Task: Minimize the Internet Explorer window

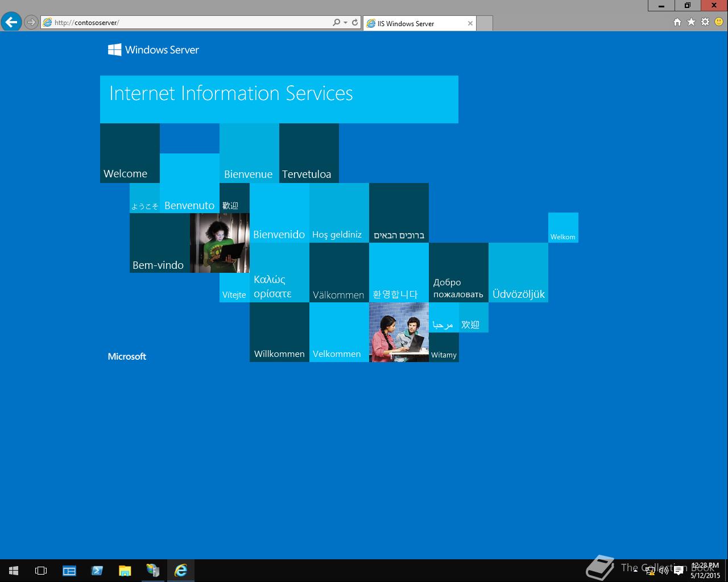Action: click(x=661, y=5)
